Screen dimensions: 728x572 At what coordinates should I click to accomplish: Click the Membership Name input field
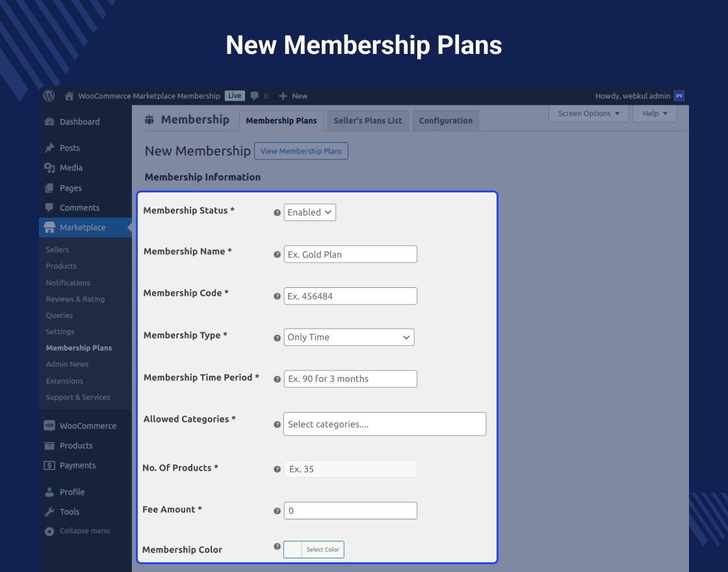click(350, 254)
